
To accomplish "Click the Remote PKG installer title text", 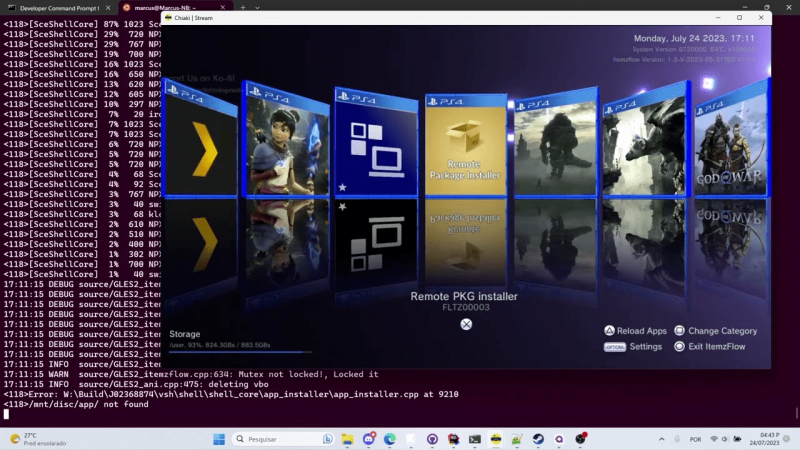I will (x=464, y=296).
